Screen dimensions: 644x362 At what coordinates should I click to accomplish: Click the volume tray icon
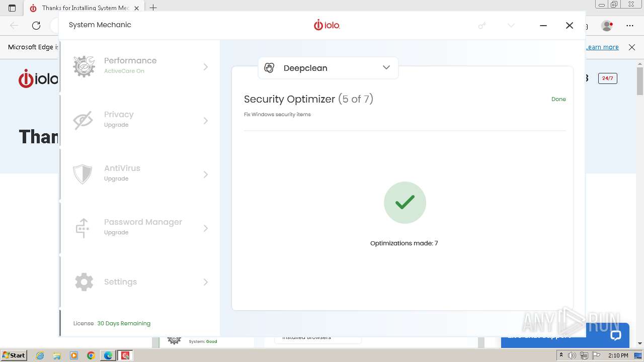[x=572, y=355]
